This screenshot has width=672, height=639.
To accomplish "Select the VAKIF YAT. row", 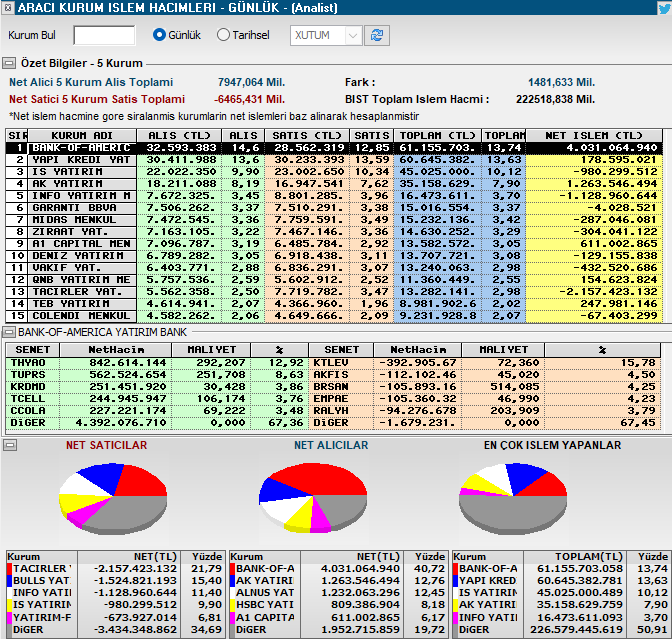I will (x=334, y=268).
